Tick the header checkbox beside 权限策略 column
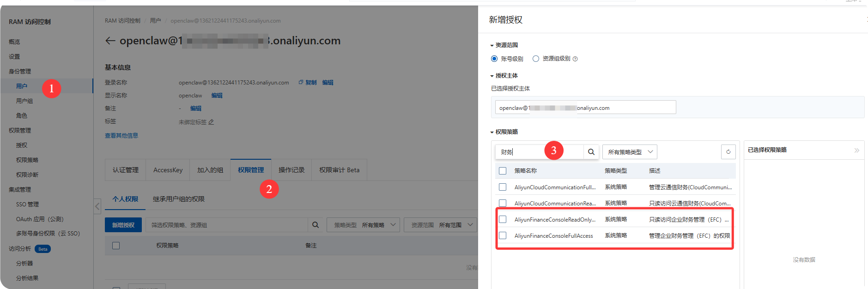868x289 pixels. coord(116,246)
